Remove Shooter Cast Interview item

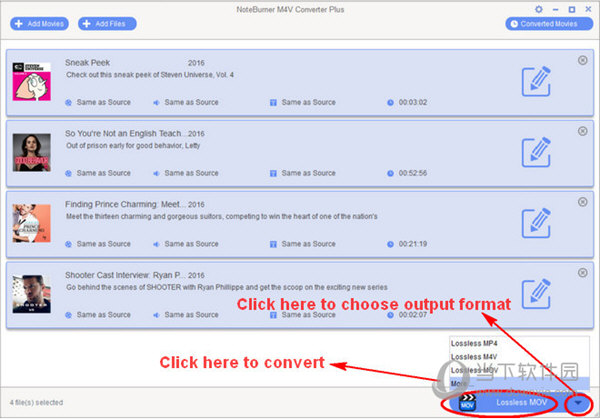[x=582, y=272]
